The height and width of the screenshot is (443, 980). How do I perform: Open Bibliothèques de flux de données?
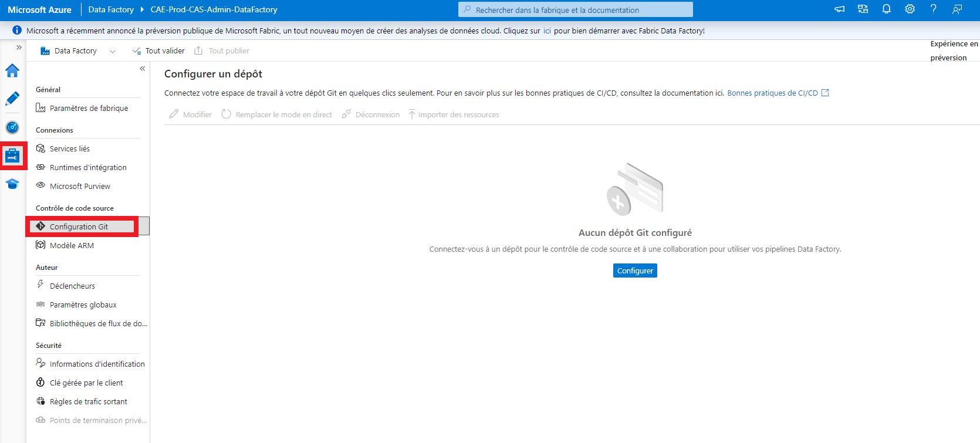click(x=91, y=323)
